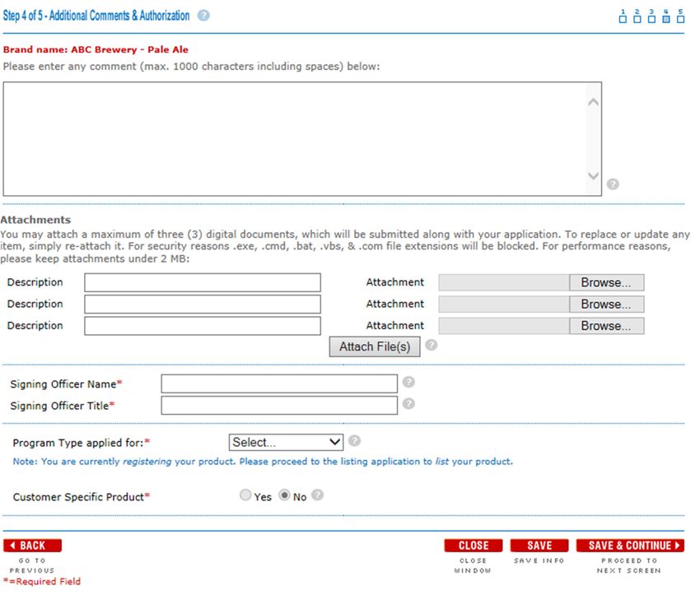Viewport: 700px width, 595px height.
Task: Focus the second Description field
Action: [x=203, y=304]
